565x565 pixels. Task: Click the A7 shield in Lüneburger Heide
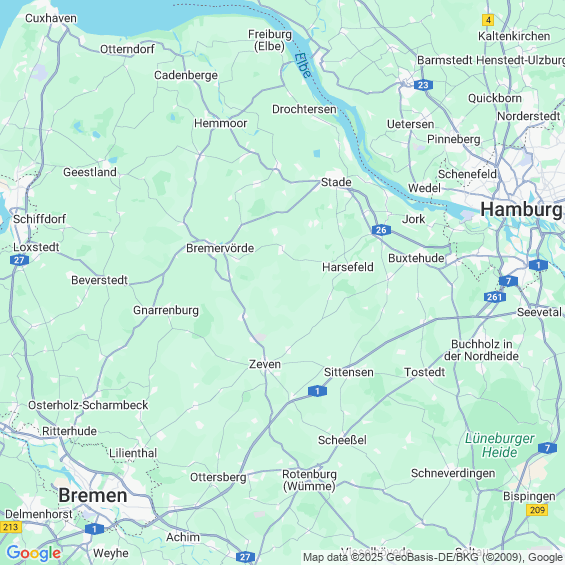coord(547,448)
